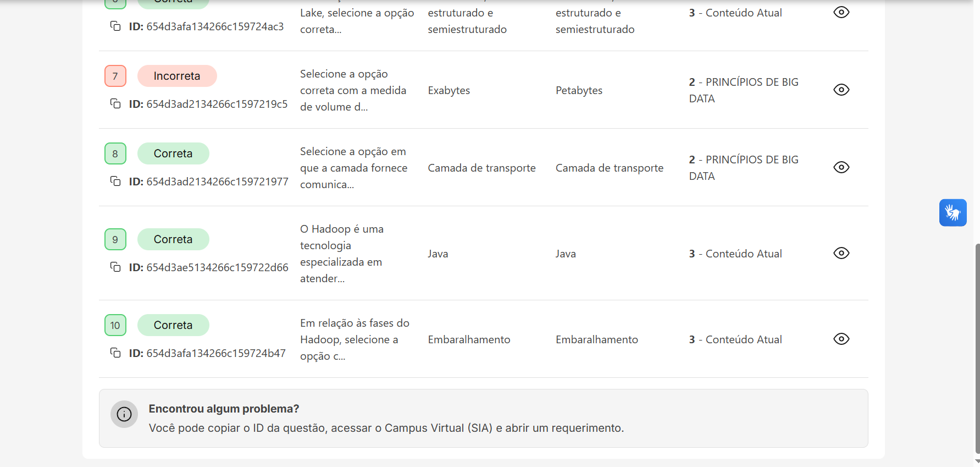980x467 pixels.
Task: Copy the ID of question 10
Action: (x=115, y=353)
